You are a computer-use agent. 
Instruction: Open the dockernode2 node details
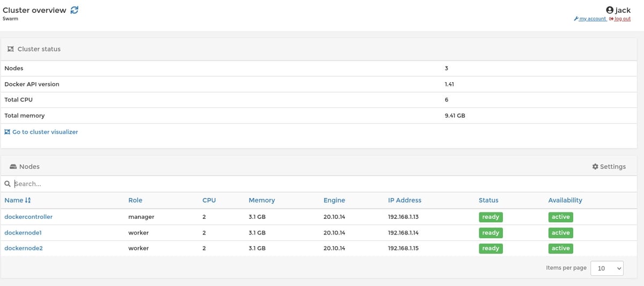(24, 248)
